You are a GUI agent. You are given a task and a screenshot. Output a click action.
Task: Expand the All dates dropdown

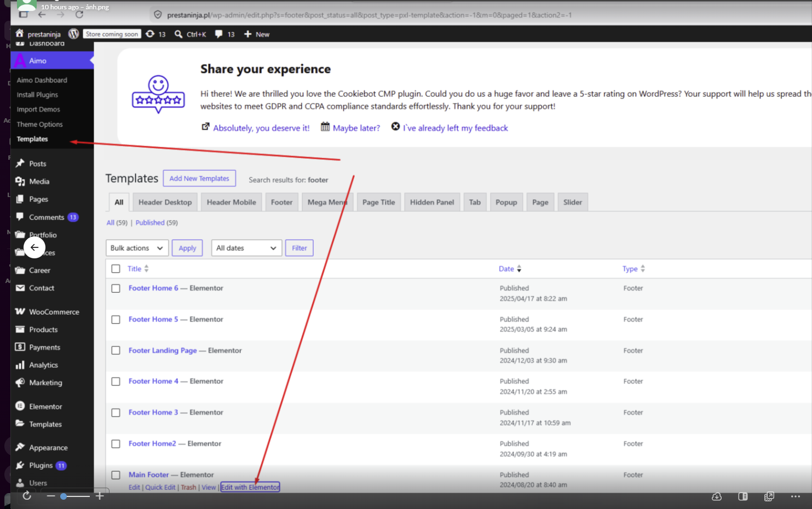tap(247, 248)
